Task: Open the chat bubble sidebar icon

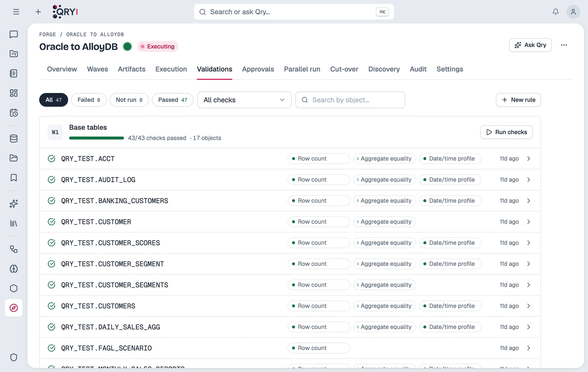Action: pyautogui.click(x=14, y=34)
